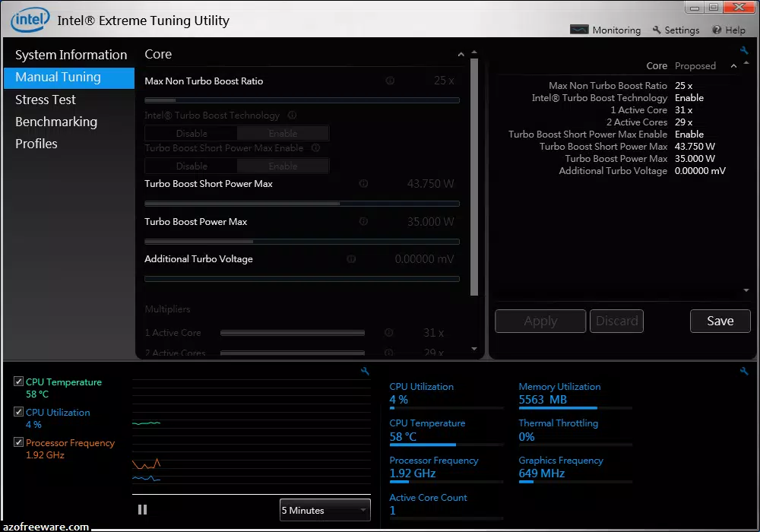Open System Information tab
The image size is (760, 532).
(71, 55)
